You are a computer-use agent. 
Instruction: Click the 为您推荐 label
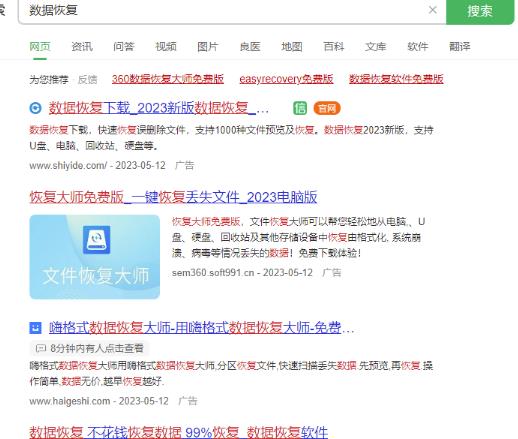pos(49,80)
